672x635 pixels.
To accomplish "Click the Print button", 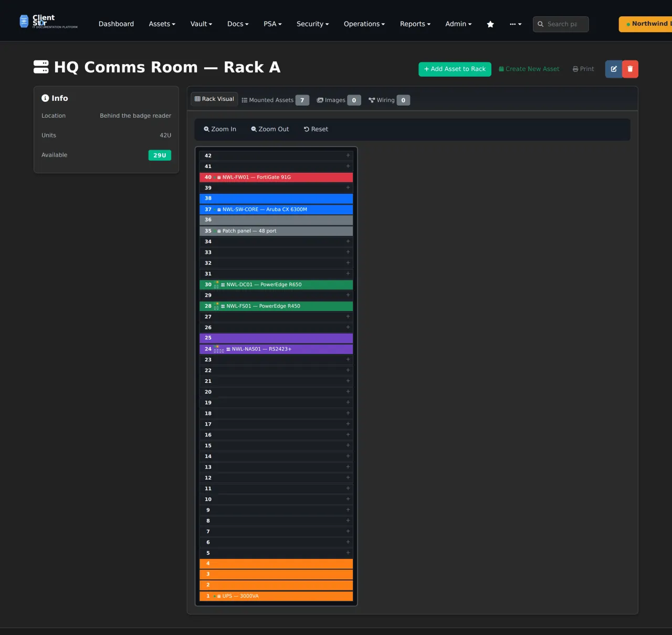I will point(583,69).
